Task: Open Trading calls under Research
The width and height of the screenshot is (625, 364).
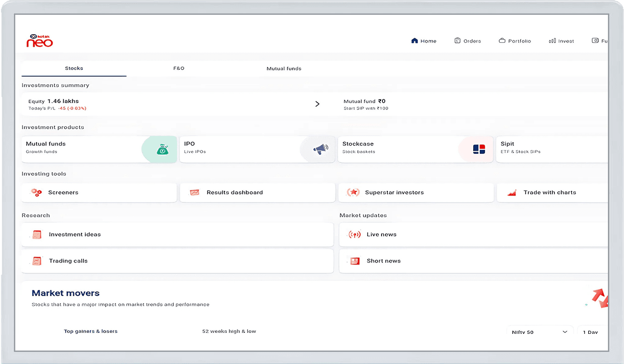Action: tap(68, 261)
